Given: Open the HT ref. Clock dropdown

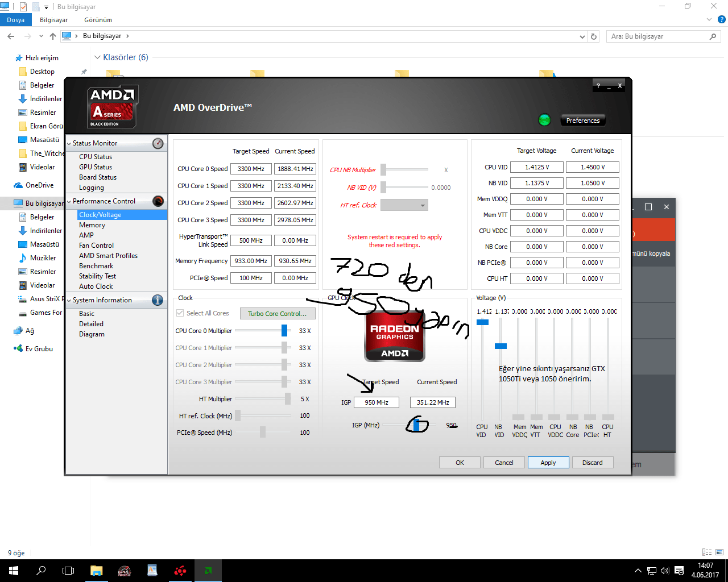Looking at the screenshot, I should (x=404, y=205).
